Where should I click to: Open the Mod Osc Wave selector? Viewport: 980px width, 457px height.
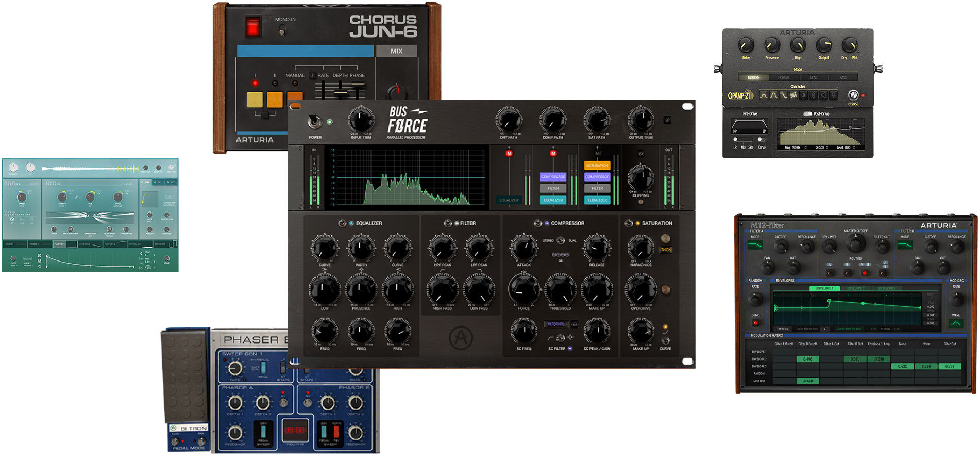(x=956, y=323)
